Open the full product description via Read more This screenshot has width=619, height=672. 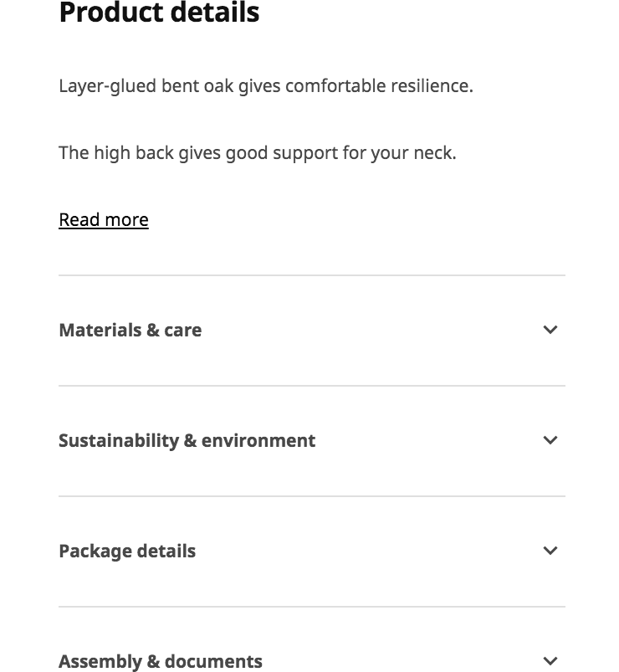pos(103,219)
